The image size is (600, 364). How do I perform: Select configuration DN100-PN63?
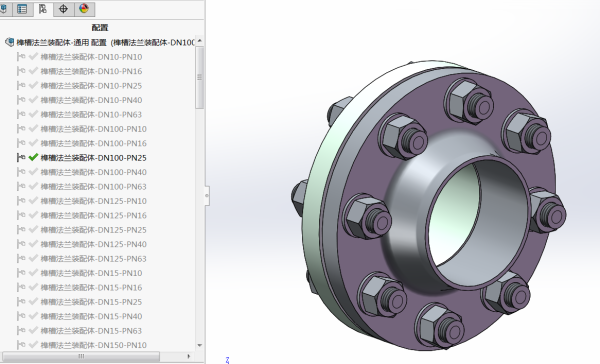coord(93,186)
